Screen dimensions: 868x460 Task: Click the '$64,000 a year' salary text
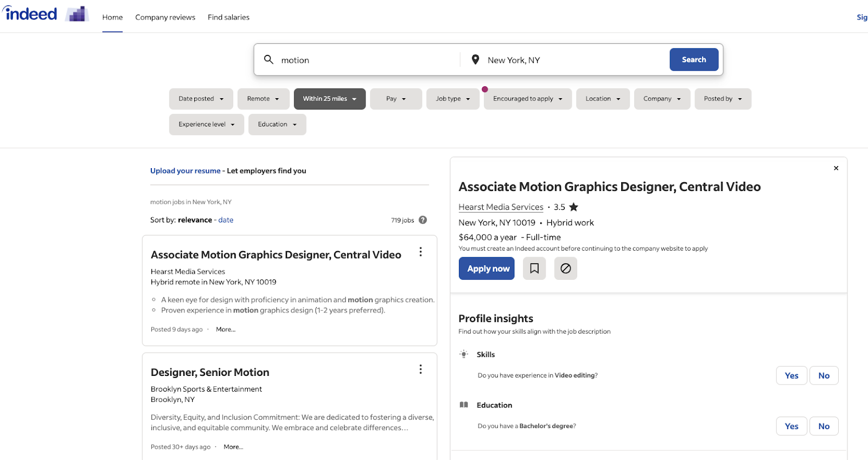(x=488, y=237)
